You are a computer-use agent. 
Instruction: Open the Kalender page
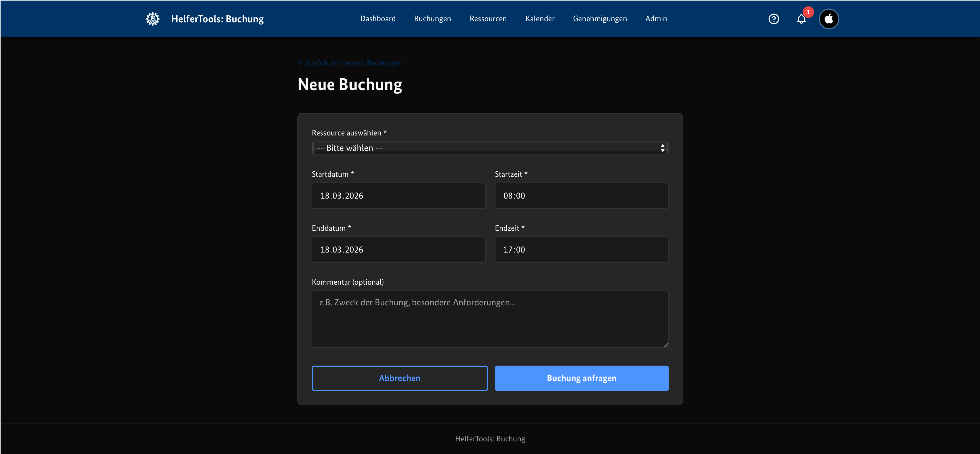(x=539, y=19)
